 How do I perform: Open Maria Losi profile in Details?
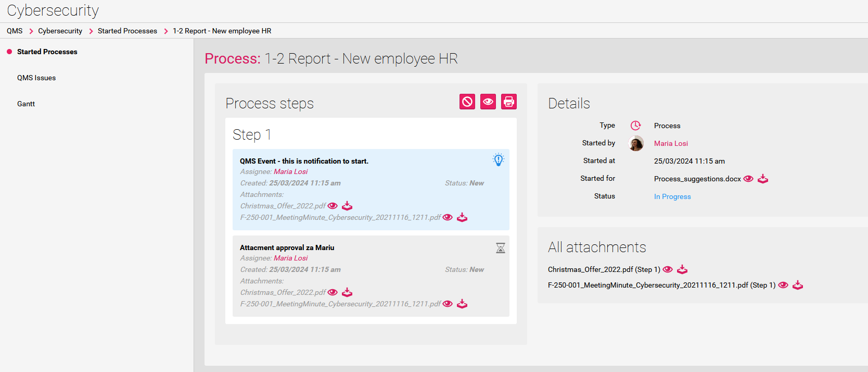click(671, 143)
